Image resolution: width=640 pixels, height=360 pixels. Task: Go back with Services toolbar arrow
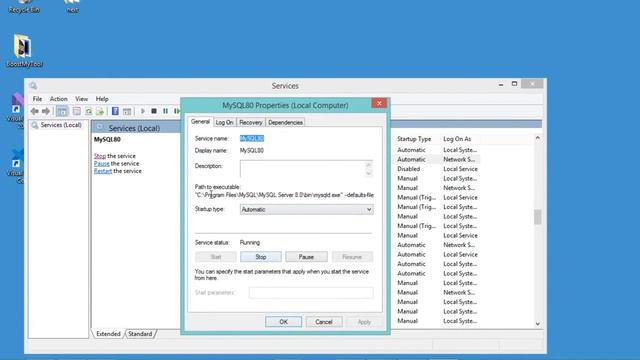coord(35,111)
